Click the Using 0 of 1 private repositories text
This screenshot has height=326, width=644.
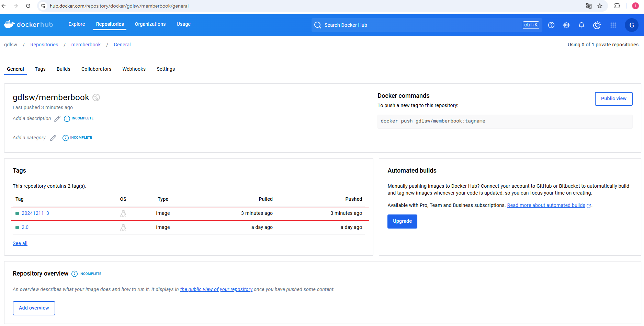(603, 45)
